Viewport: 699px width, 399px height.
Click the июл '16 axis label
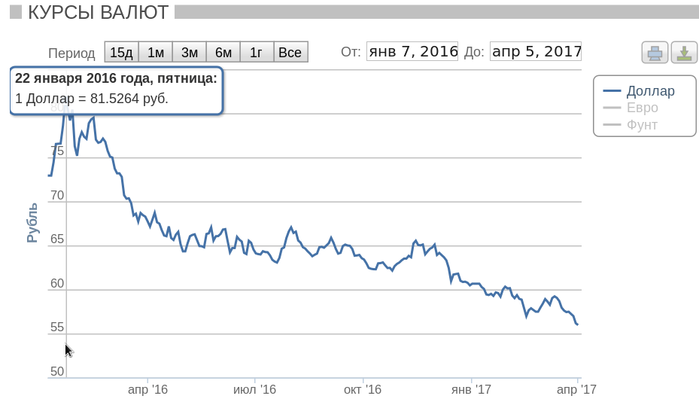pos(255,390)
